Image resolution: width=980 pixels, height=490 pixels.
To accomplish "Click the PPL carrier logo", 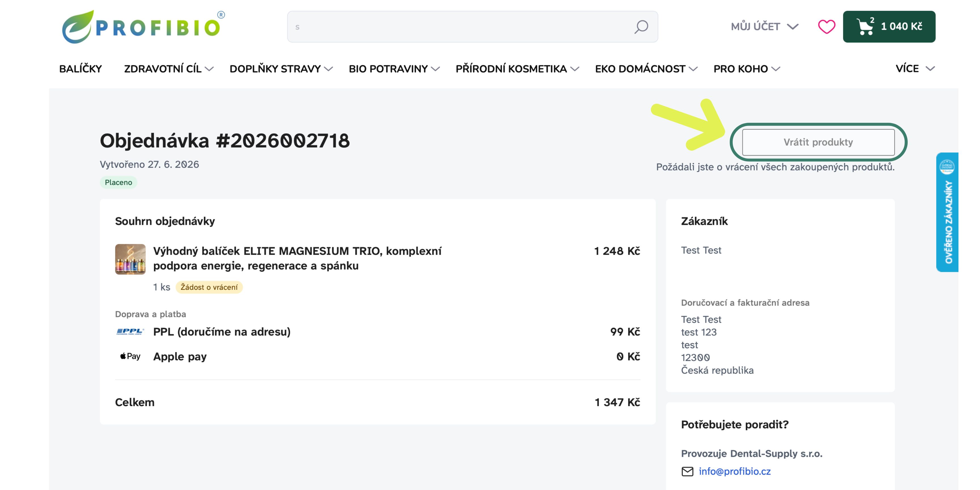I will pyautogui.click(x=130, y=332).
